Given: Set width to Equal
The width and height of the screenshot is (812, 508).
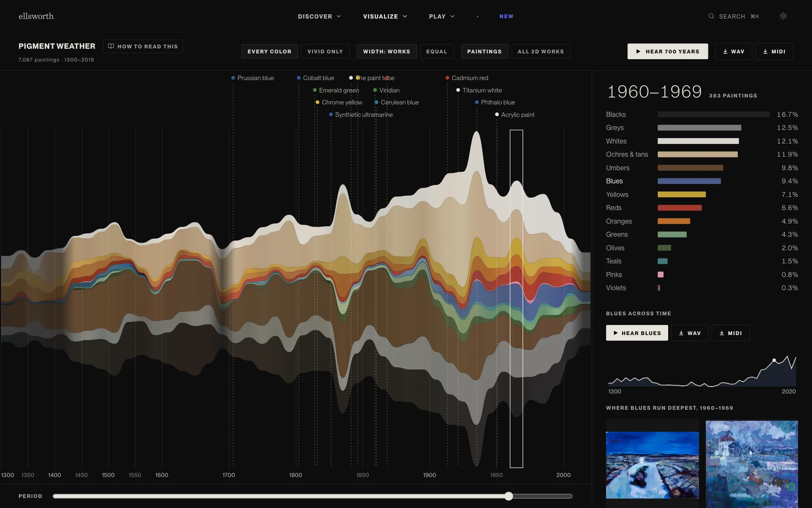Looking at the screenshot, I should pos(437,51).
